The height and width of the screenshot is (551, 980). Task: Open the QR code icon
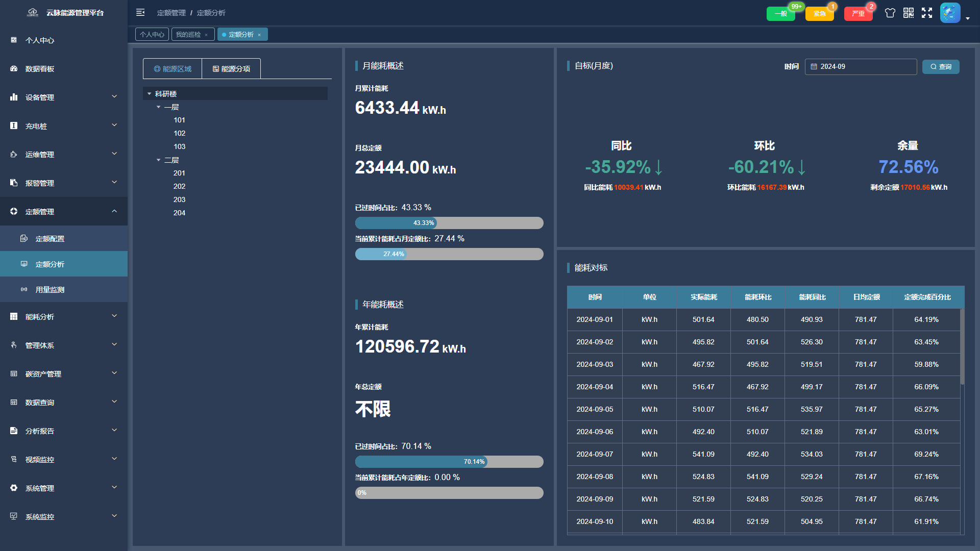pyautogui.click(x=909, y=13)
